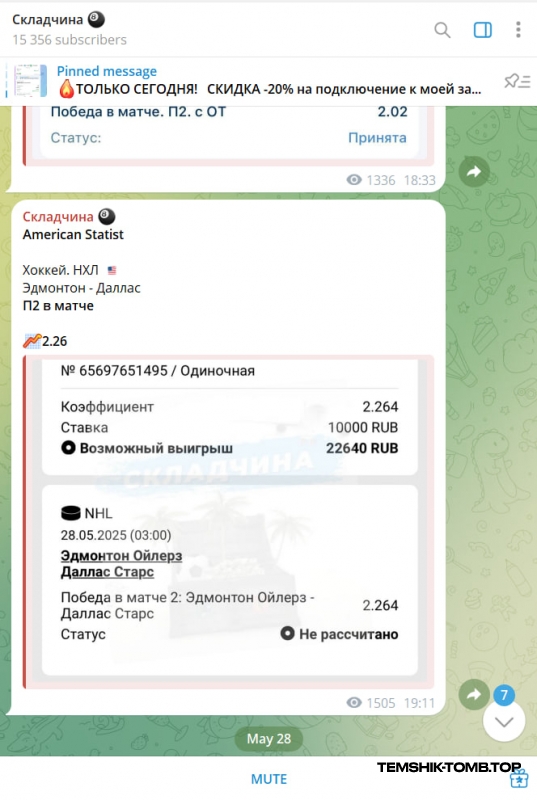Click the eye views counter showing 1505
The width and height of the screenshot is (537, 800).
[371, 703]
